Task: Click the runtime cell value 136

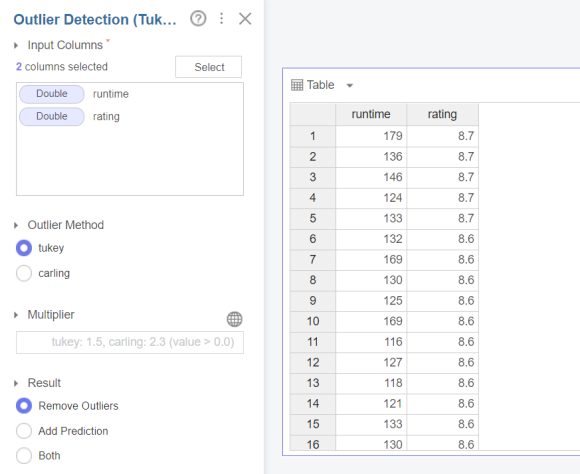Action: point(371,157)
